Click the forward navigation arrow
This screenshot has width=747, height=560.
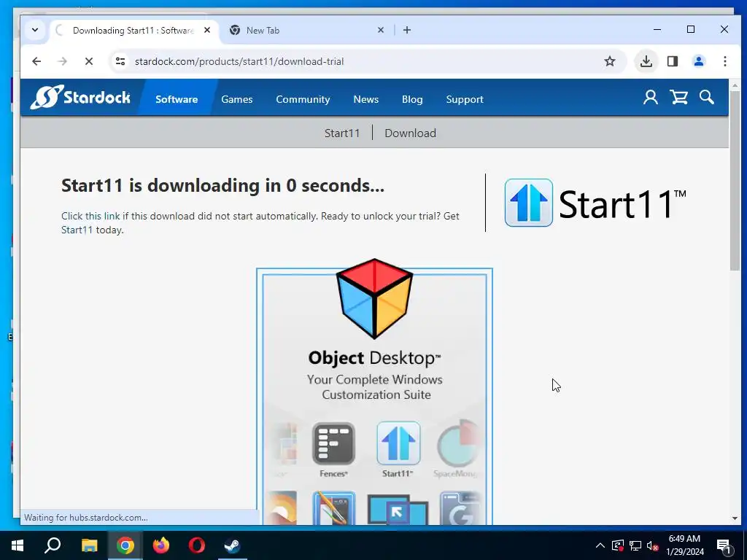[63, 61]
